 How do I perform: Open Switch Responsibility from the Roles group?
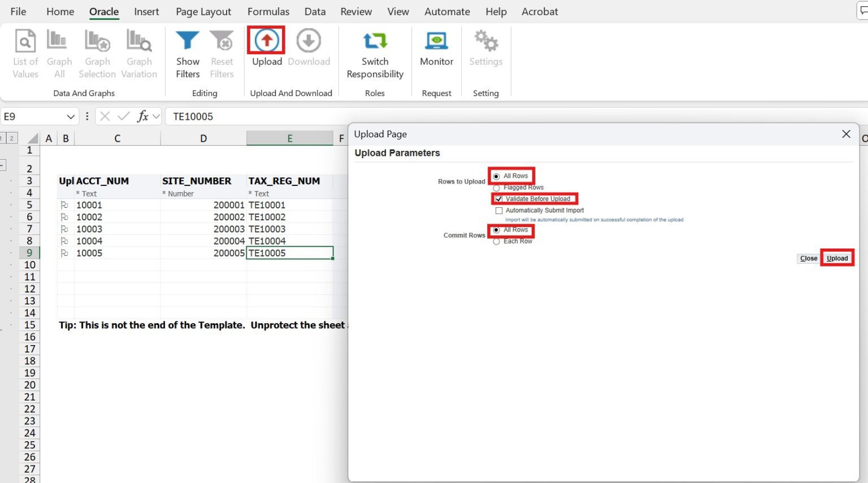tap(375, 52)
